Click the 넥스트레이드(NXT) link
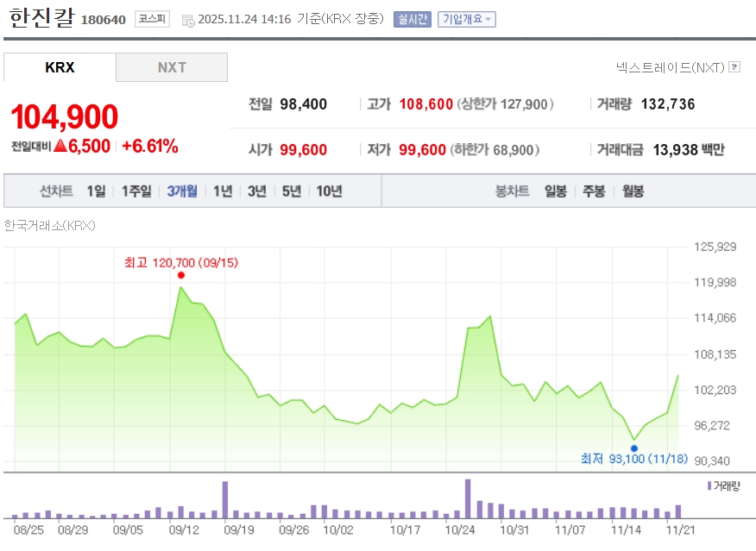 tap(671, 66)
